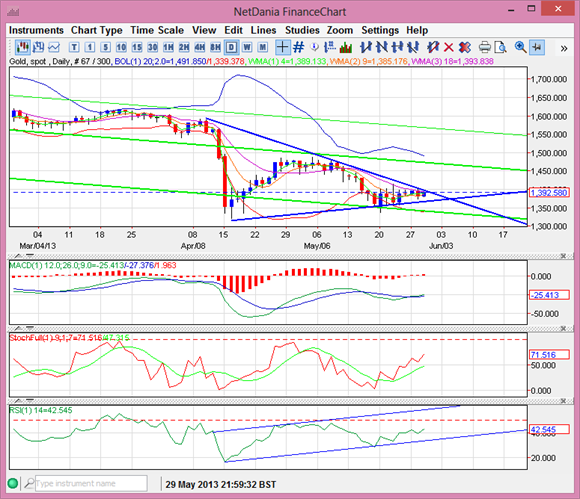
Task: Select the 4H time scale button
Action: pos(200,47)
